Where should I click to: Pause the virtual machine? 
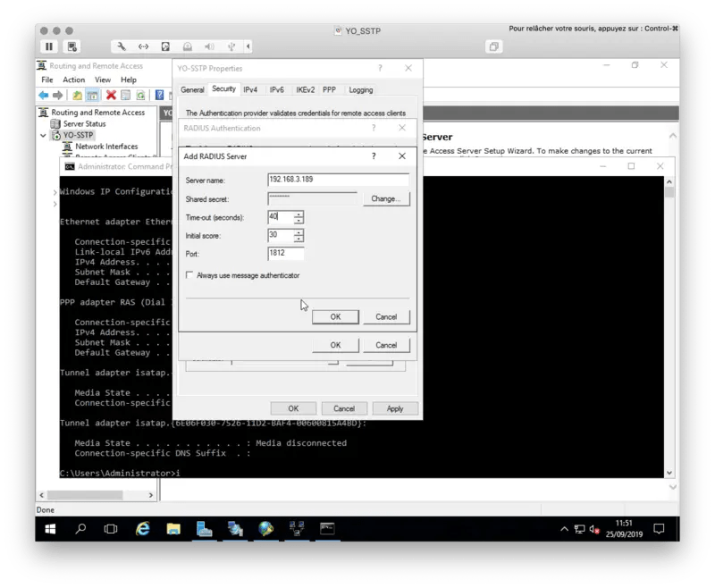[49, 46]
